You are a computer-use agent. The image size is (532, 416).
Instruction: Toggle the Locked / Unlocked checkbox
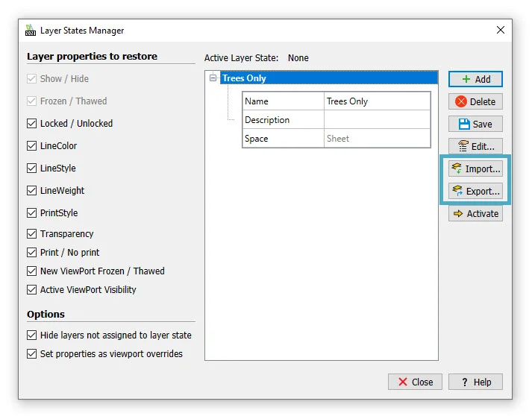tap(31, 124)
